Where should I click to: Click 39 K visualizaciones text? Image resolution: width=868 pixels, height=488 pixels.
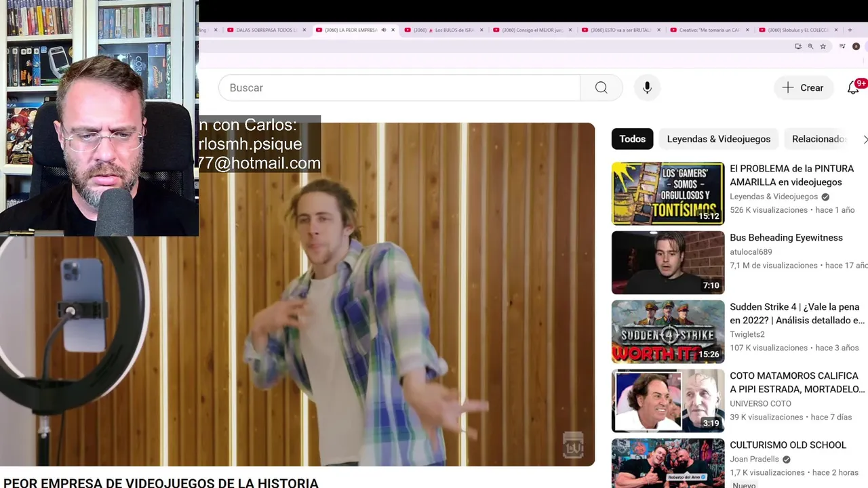coord(766,417)
